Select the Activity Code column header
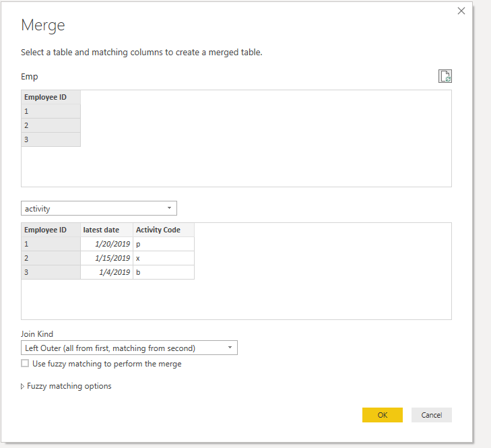Image resolution: width=491 pixels, height=448 pixels. [x=164, y=230]
